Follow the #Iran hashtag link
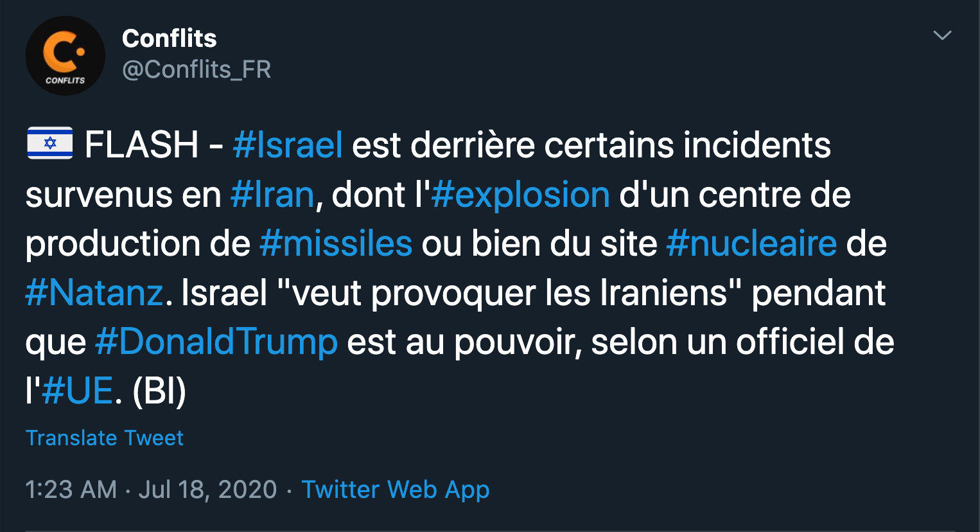The width and height of the screenshot is (980, 532). point(272,194)
